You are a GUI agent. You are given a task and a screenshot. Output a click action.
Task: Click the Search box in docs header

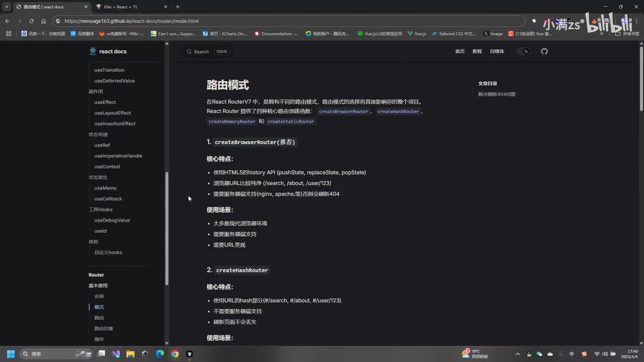(207, 52)
